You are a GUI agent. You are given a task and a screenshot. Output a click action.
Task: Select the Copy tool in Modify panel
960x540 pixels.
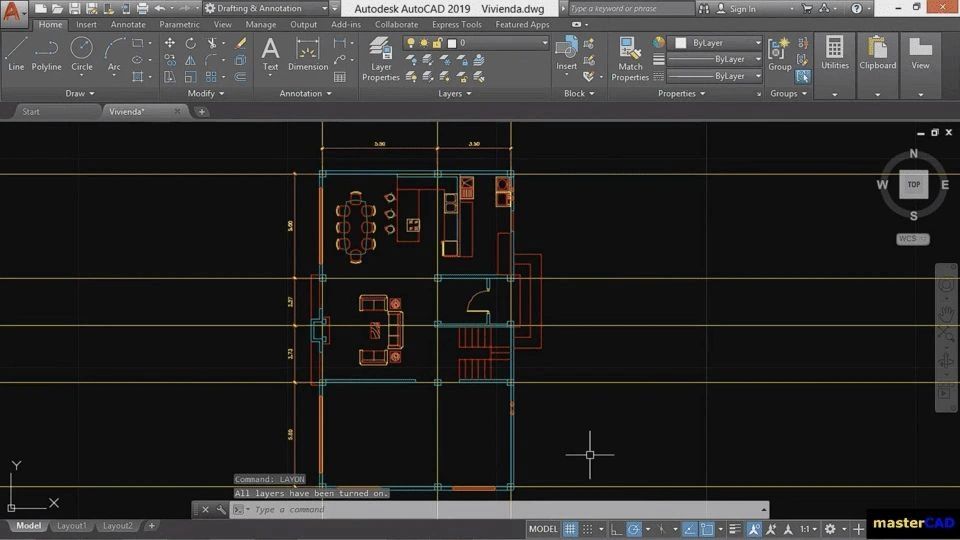(x=170, y=60)
